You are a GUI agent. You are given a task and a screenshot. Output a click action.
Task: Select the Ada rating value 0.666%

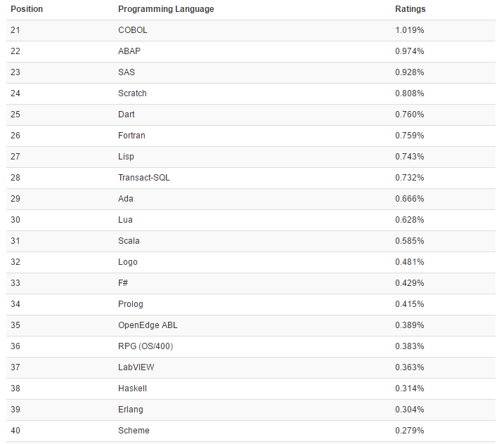click(x=410, y=199)
